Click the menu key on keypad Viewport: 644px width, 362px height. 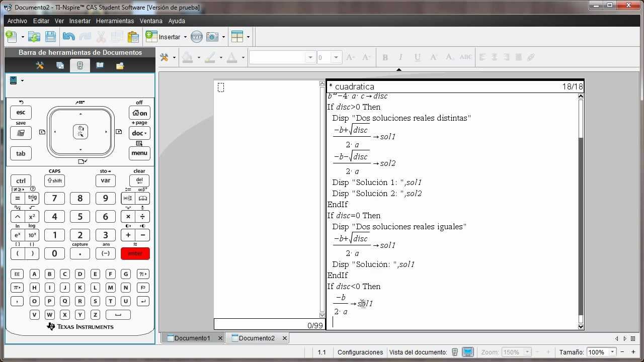click(139, 153)
